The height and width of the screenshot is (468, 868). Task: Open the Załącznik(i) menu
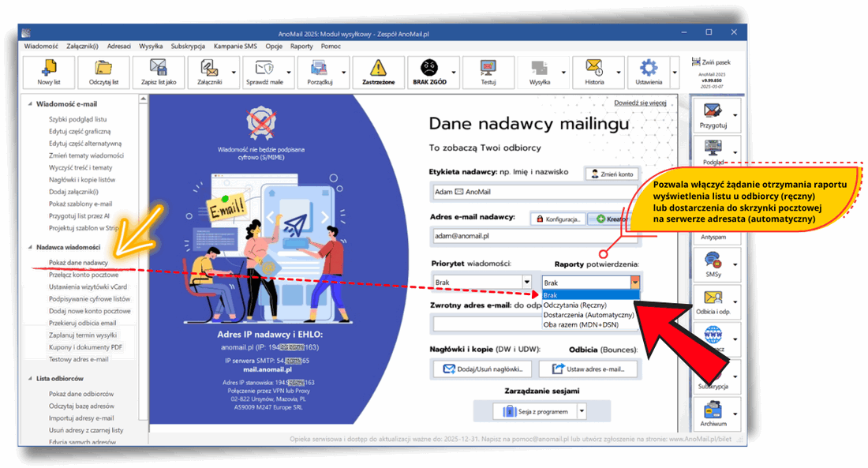point(83,47)
